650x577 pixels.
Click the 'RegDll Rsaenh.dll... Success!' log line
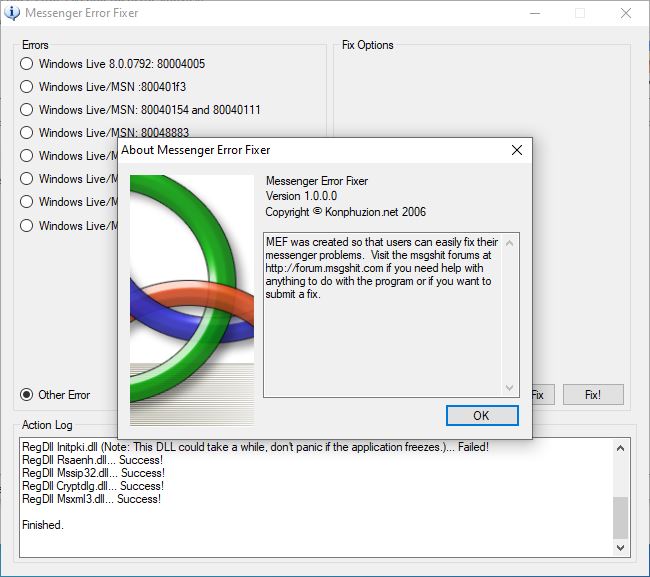coord(92,460)
